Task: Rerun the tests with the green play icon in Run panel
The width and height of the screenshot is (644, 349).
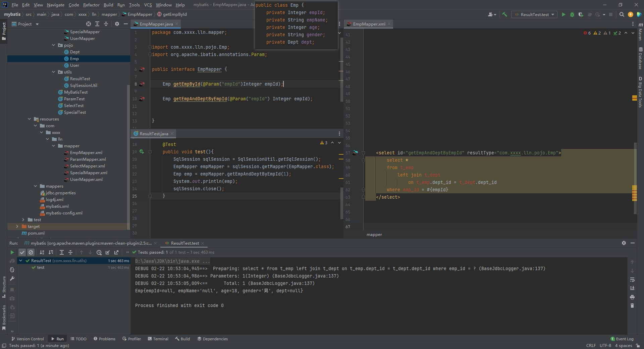Action: click(x=12, y=252)
